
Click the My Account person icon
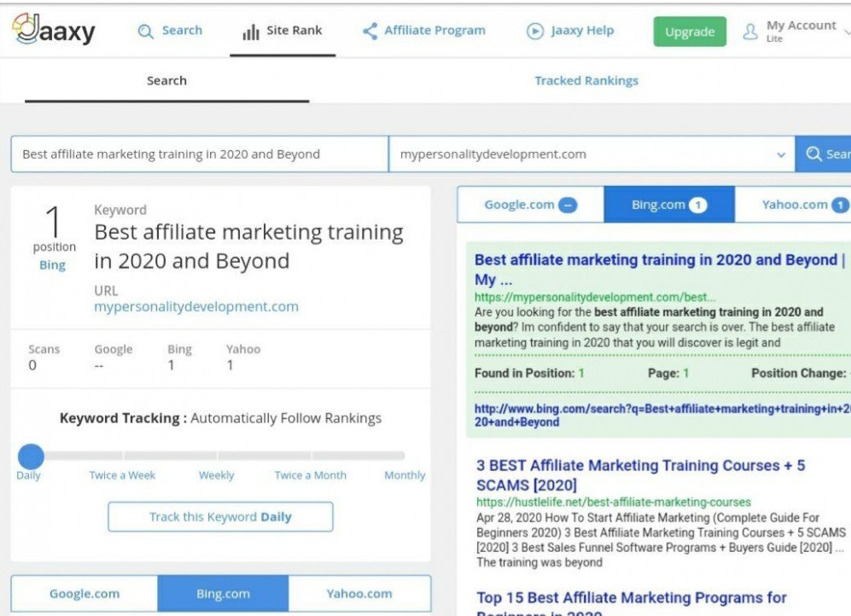tap(750, 32)
